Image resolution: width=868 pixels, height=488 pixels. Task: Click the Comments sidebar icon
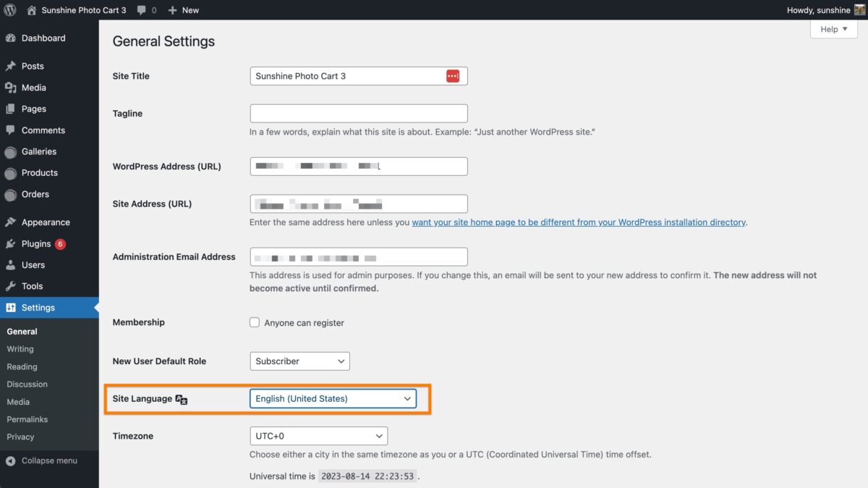(x=10, y=130)
